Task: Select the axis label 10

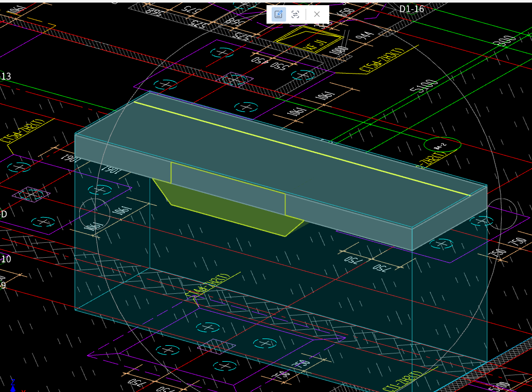Action: click(6, 259)
